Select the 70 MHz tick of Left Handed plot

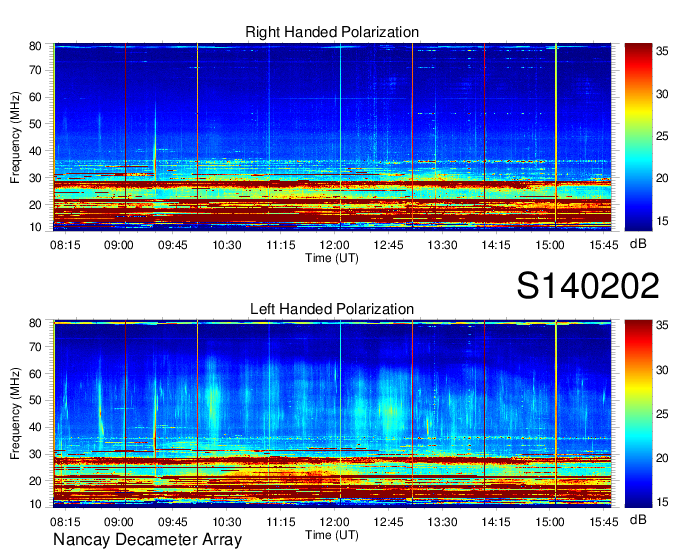pyautogui.click(x=35, y=347)
